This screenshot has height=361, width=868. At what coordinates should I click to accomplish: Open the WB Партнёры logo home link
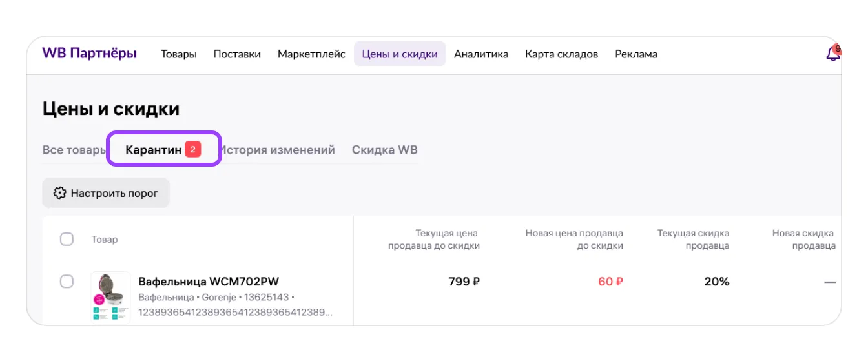(90, 54)
